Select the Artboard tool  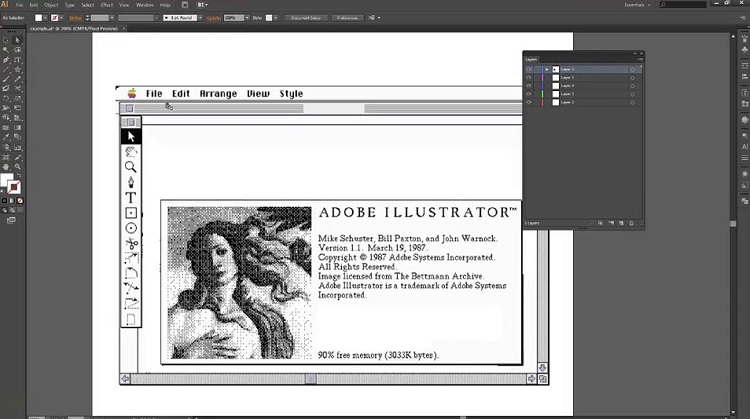point(6,157)
